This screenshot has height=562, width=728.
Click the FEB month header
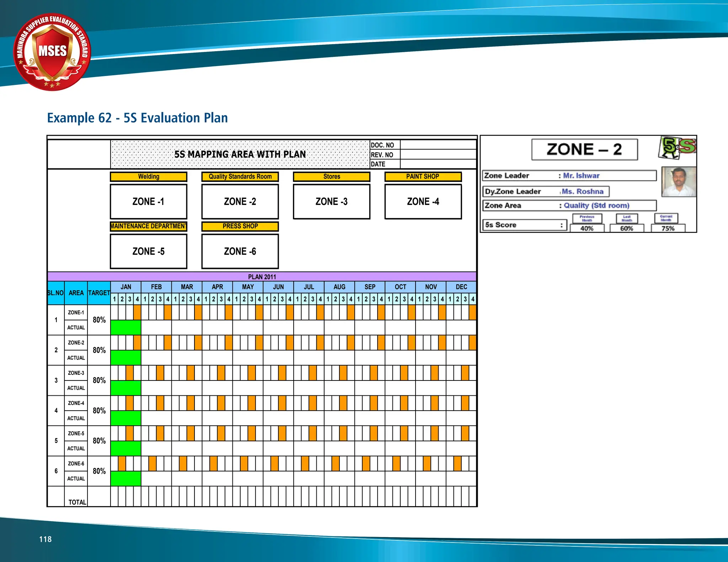pyautogui.click(x=156, y=287)
